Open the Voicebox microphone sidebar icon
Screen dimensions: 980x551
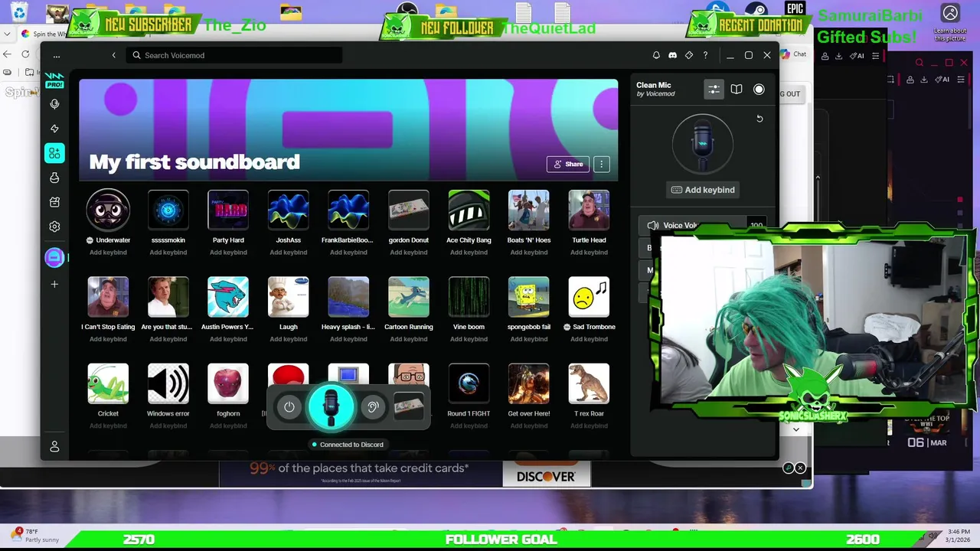coord(54,104)
